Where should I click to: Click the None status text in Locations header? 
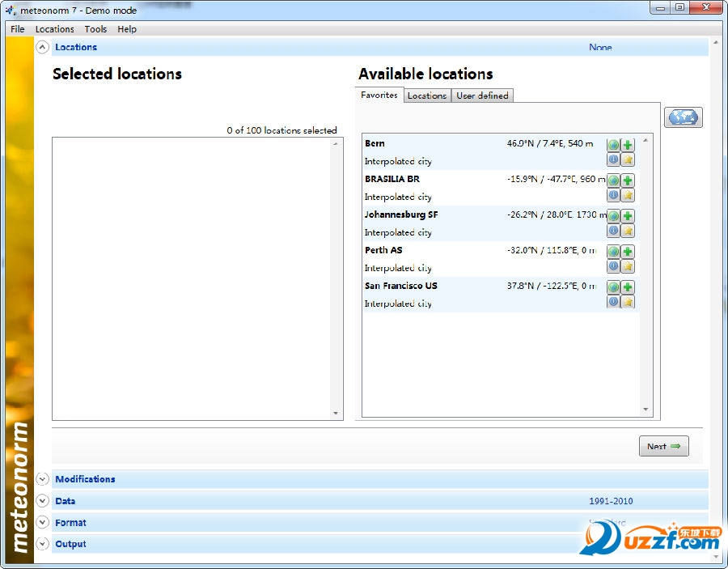pos(600,47)
